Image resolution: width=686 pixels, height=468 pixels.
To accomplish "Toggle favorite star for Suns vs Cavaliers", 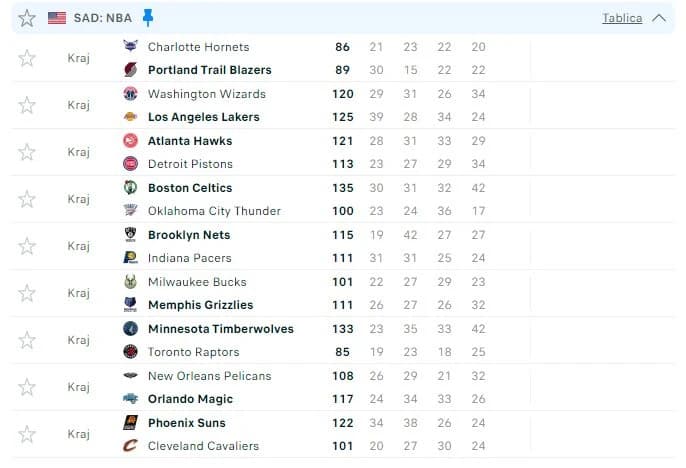I will (27, 434).
